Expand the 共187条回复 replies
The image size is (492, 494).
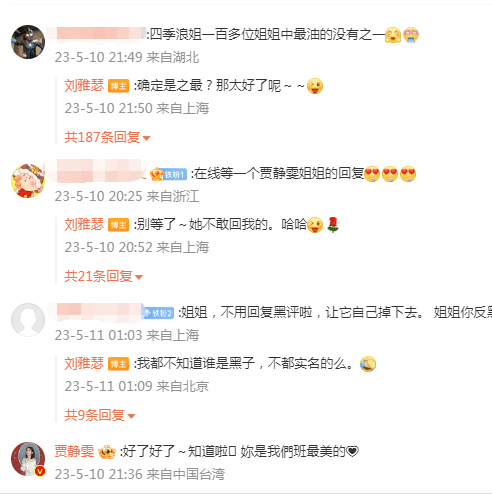point(107,137)
